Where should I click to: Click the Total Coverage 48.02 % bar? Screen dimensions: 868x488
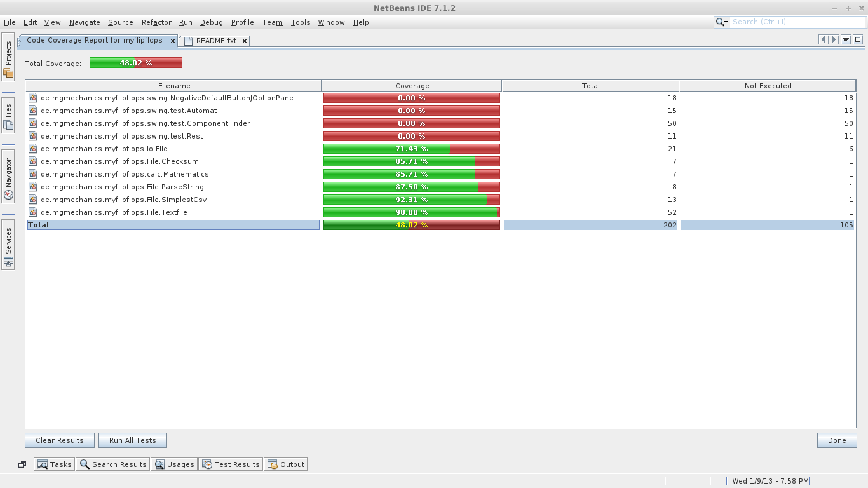[x=136, y=63]
